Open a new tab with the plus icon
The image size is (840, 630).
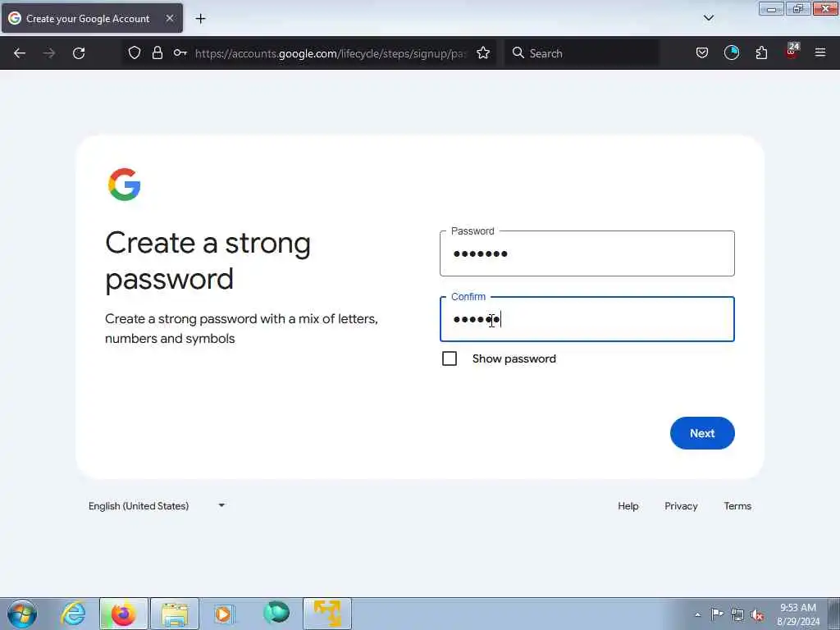[200, 19]
